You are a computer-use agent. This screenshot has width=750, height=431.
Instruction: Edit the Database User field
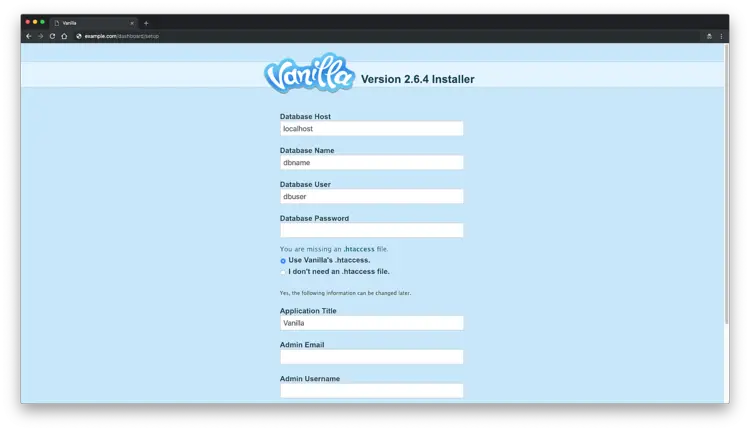click(x=372, y=197)
